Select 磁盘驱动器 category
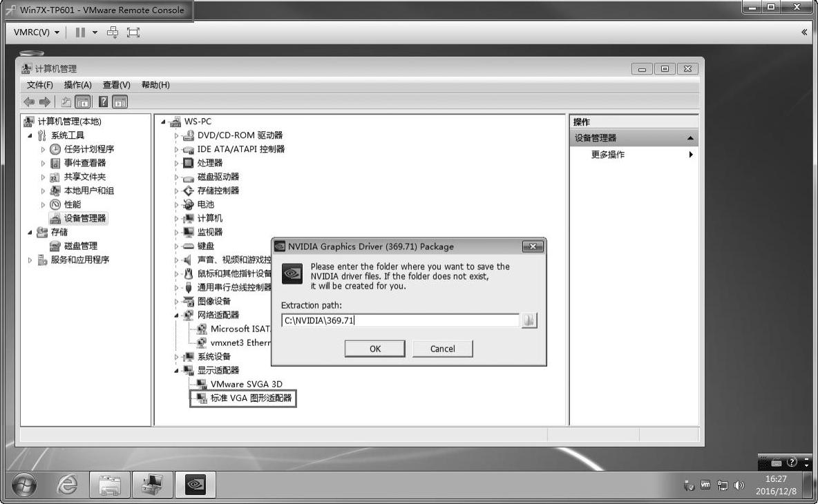The image size is (818, 504). tap(218, 177)
